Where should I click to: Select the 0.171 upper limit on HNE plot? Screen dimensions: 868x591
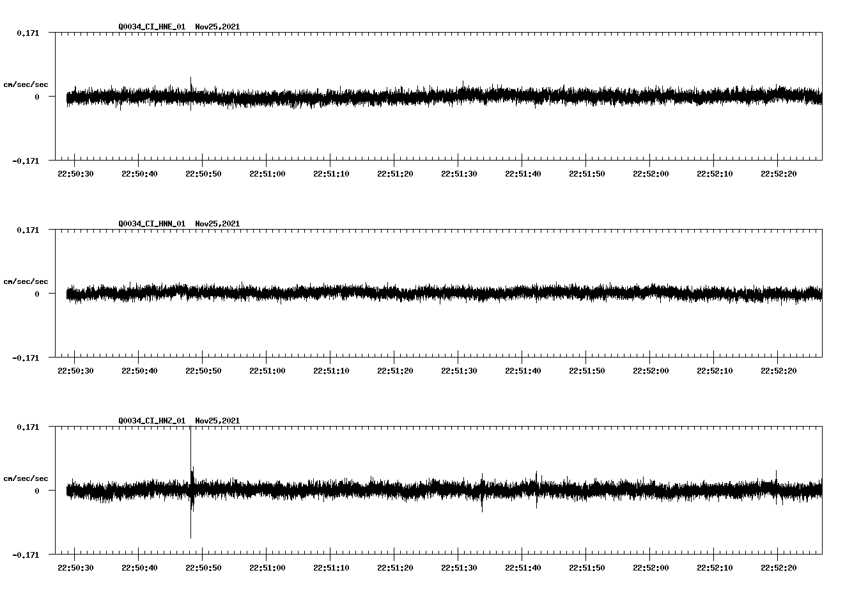pyautogui.click(x=27, y=33)
